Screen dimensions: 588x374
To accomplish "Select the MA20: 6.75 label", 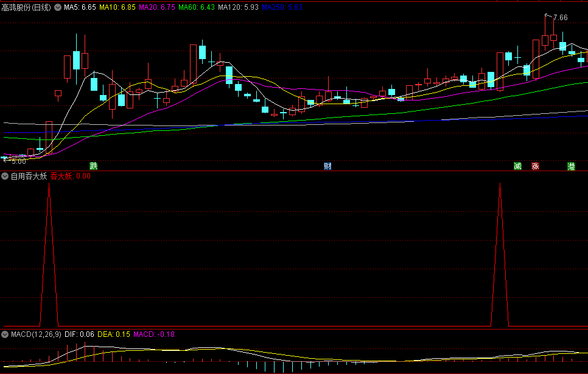I will pyautogui.click(x=157, y=7).
